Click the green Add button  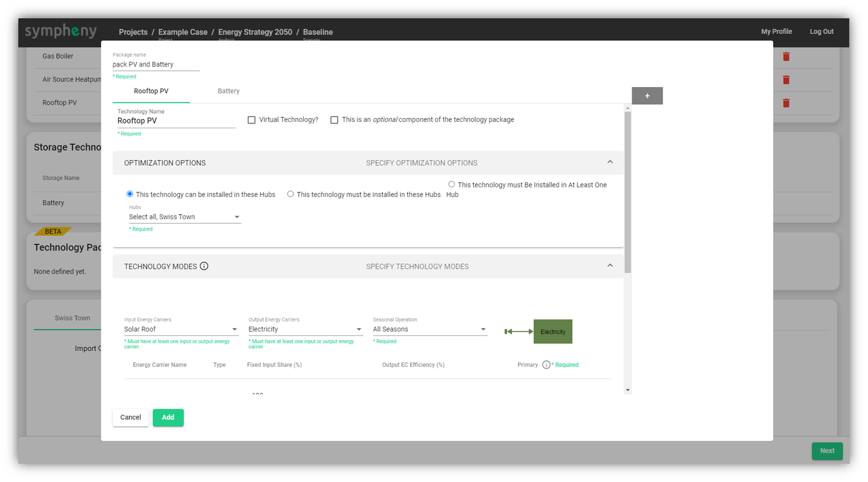[168, 417]
